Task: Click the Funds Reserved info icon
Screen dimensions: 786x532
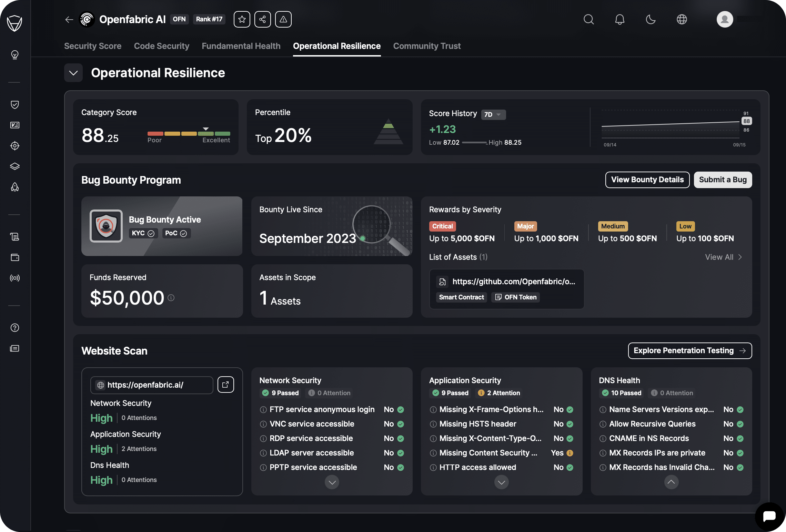Action: pyautogui.click(x=171, y=298)
